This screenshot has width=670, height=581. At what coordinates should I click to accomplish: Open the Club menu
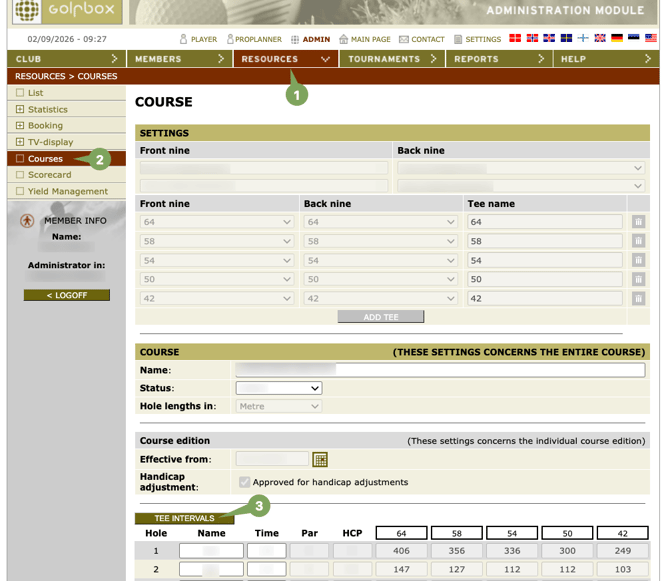point(66,59)
